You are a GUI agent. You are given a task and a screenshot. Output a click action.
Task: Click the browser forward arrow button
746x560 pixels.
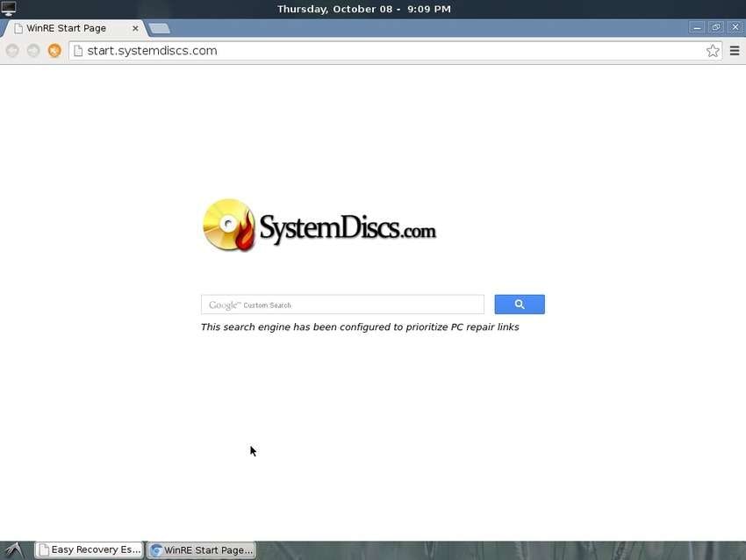[33, 50]
